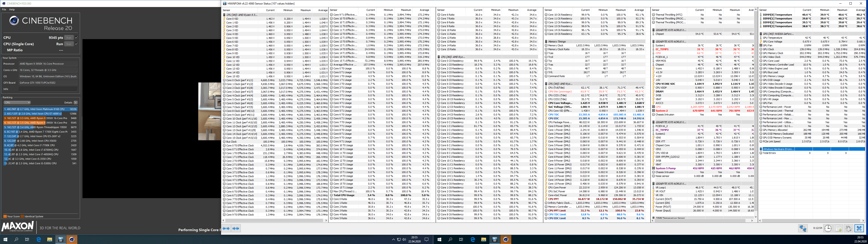Viewport: 868px width, 244px height.
Task: Reset sensor statistics with the clock icon
Action: 828,228
